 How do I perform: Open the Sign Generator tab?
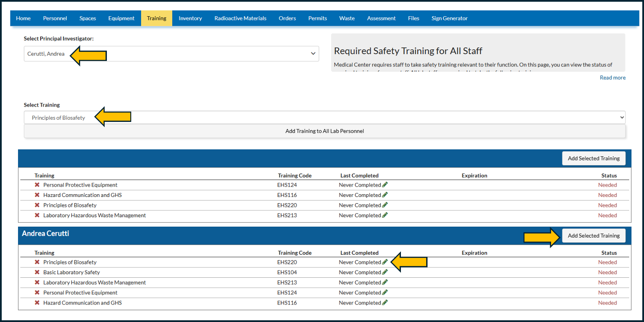click(x=450, y=19)
